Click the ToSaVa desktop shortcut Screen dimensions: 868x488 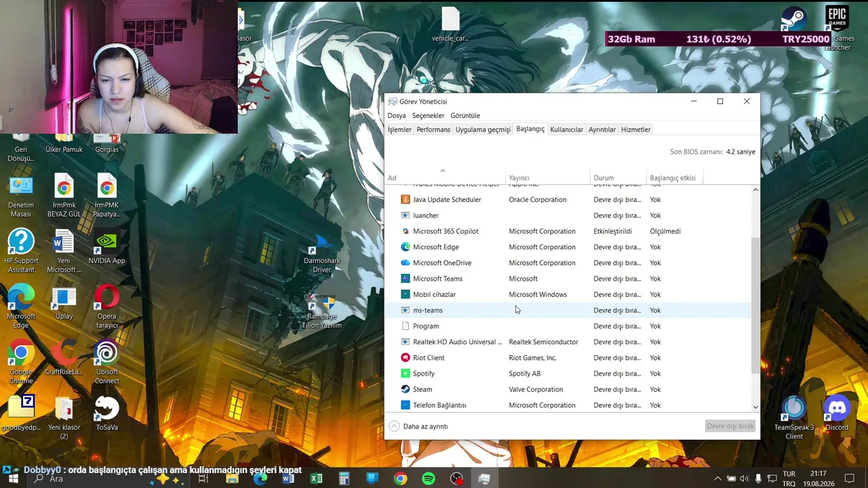(x=106, y=413)
